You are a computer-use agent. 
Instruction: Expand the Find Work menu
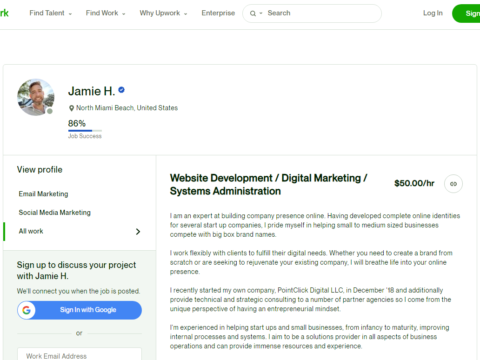point(105,13)
